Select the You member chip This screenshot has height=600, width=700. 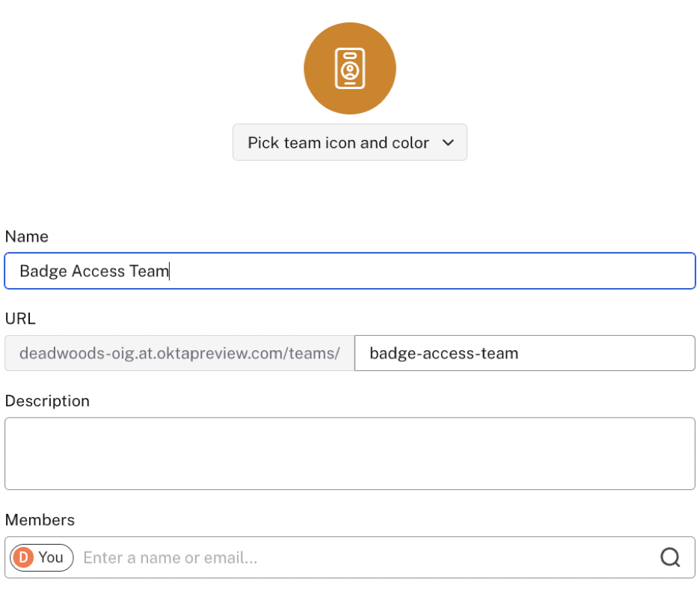(x=41, y=557)
